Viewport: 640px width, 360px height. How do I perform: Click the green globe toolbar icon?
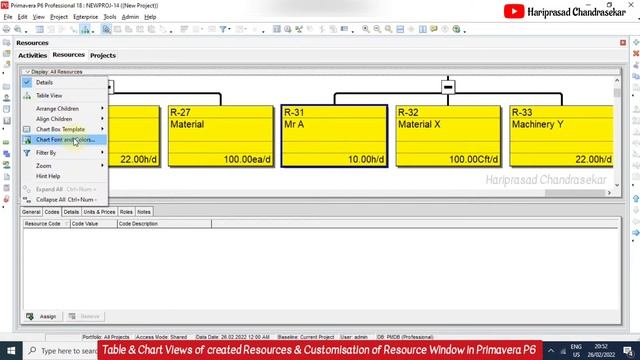(456, 29)
